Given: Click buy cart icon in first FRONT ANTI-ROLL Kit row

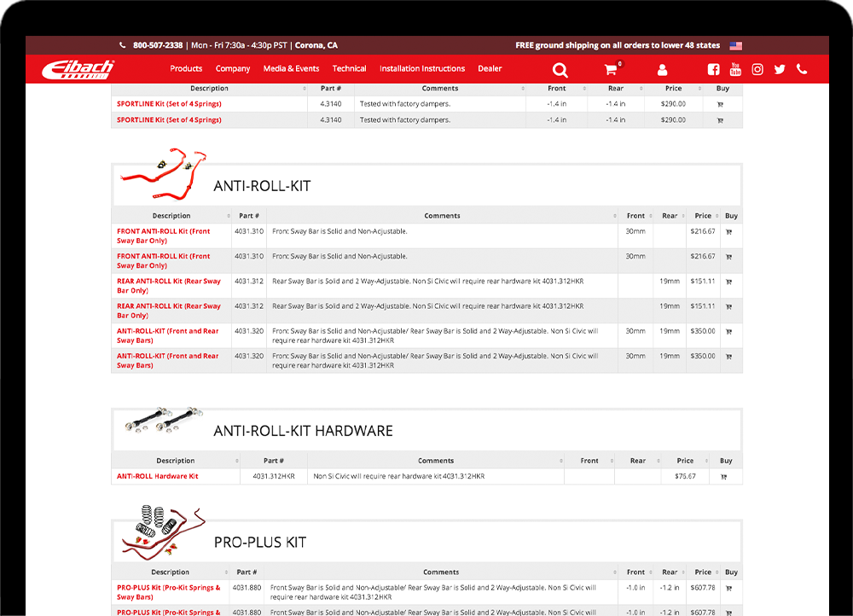Looking at the screenshot, I should coord(729,232).
